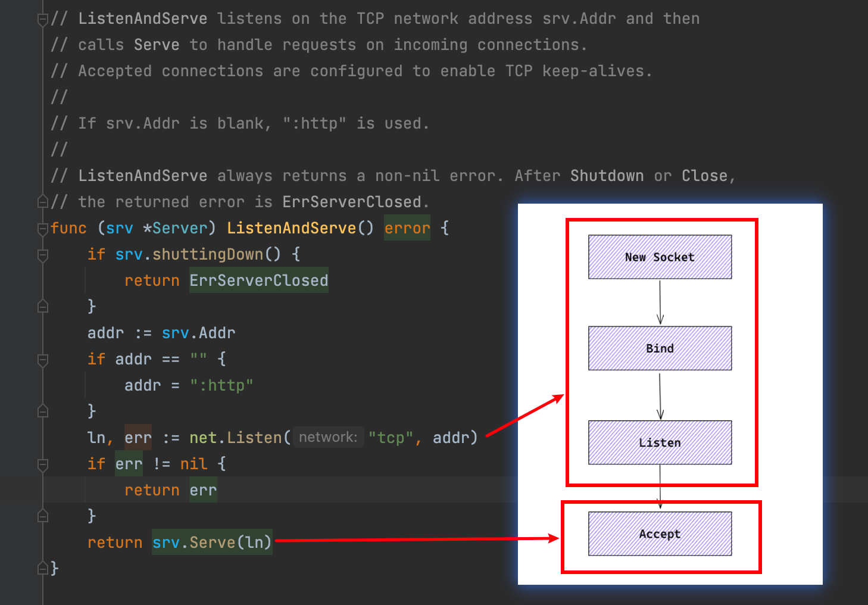This screenshot has height=605, width=868.
Task: Select the New Socket diagram box
Action: [660, 257]
